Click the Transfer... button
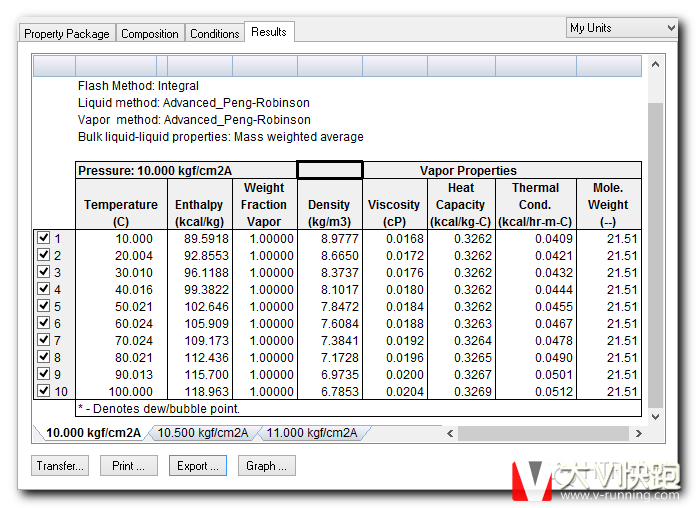Viewport: 696px width, 508px height. (60, 465)
